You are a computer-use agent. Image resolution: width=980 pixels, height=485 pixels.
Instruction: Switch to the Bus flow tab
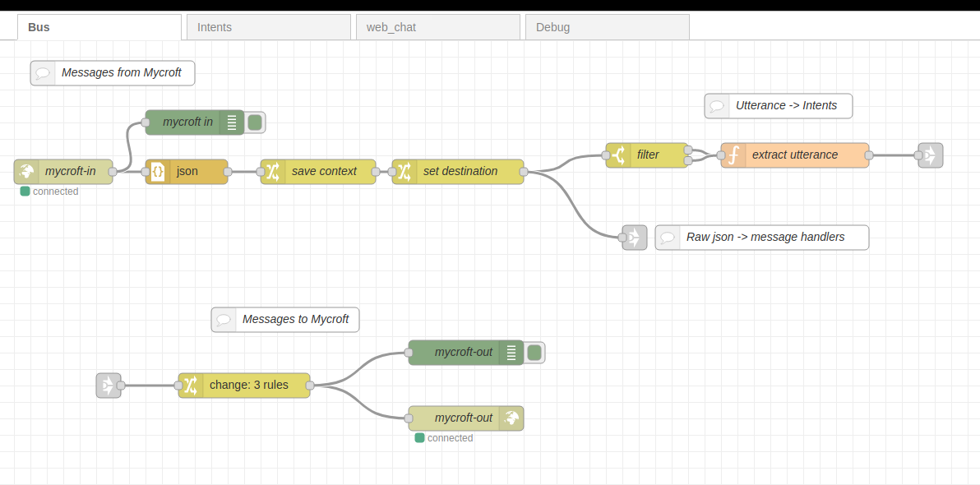coord(99,27)
